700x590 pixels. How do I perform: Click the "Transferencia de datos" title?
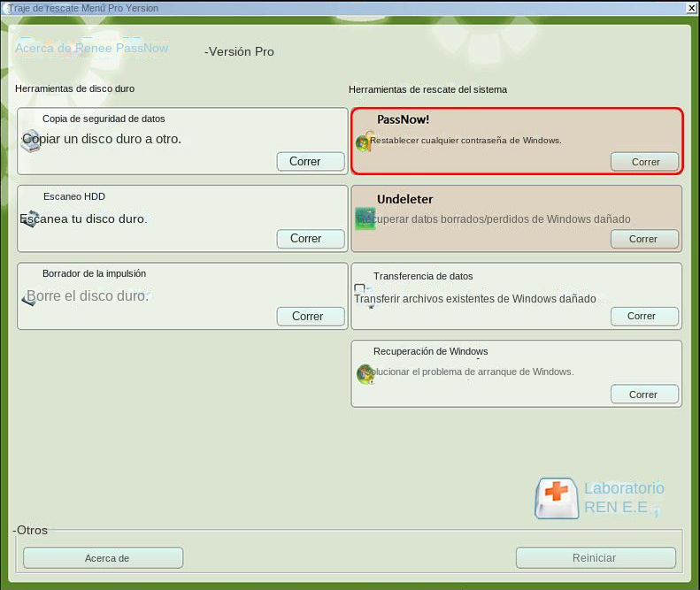[423, 276]
